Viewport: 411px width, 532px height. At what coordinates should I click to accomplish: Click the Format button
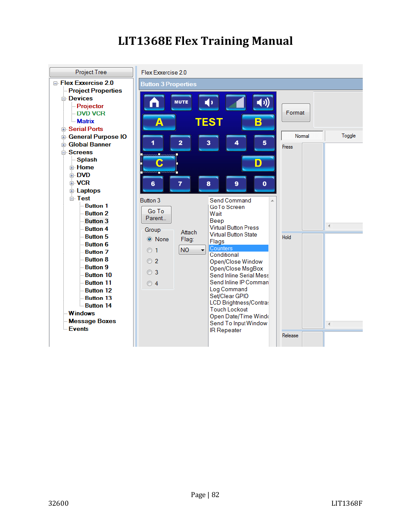pos(296,112)
